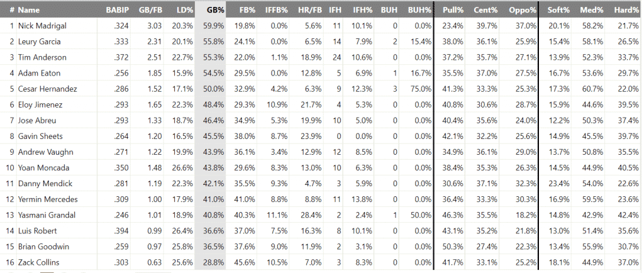Sort by the GB/FB column header
Viewport: 644px width, 273px height.
[x=150, y=10]
